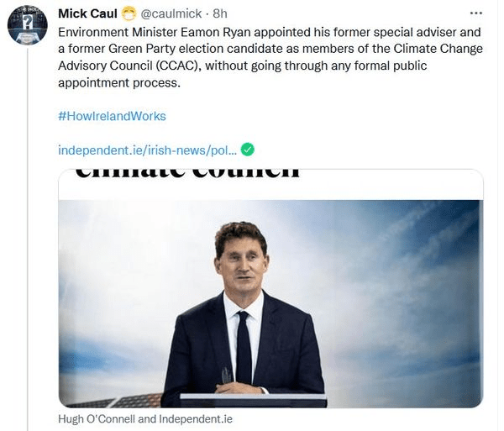Click the 8h tweet timestamp
Screen dimensions: 504x431
(x=222, y=13)
